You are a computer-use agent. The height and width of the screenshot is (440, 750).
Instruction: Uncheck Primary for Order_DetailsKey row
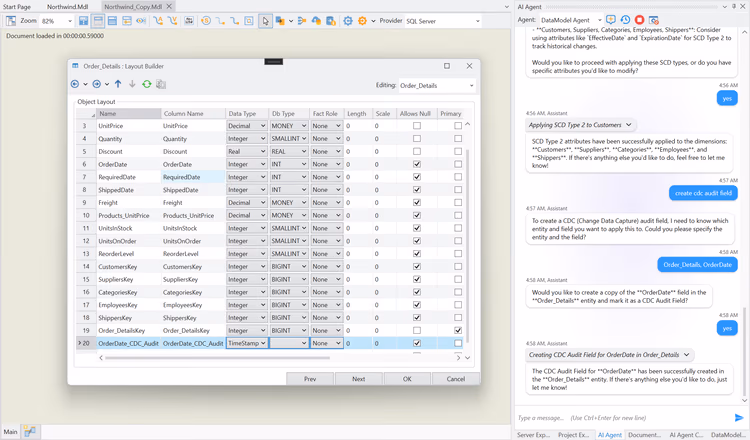coord(458,330)
